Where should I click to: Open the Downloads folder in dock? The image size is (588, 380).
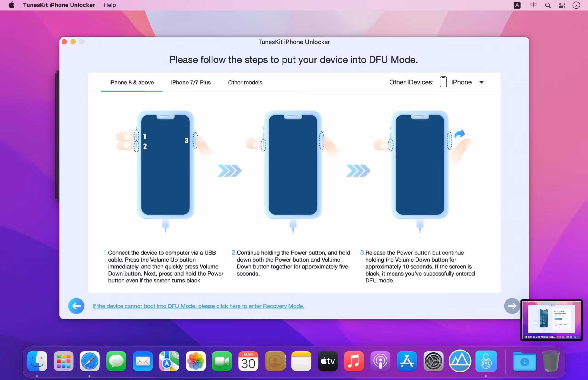525,361
